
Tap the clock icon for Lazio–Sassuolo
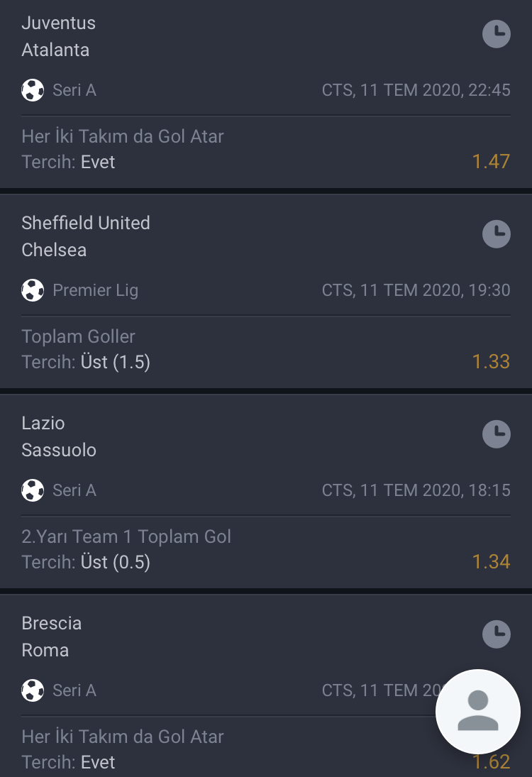(497, 434)
